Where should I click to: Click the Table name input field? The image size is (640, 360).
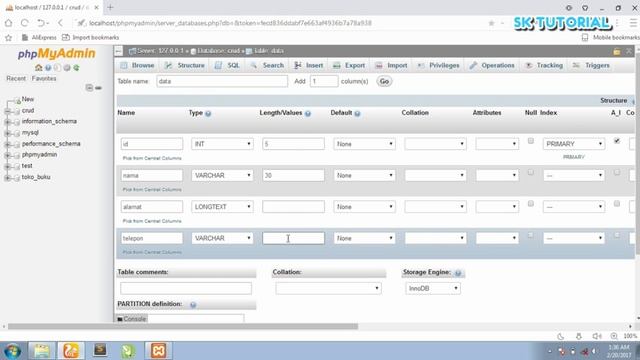[x=222, y=81]
